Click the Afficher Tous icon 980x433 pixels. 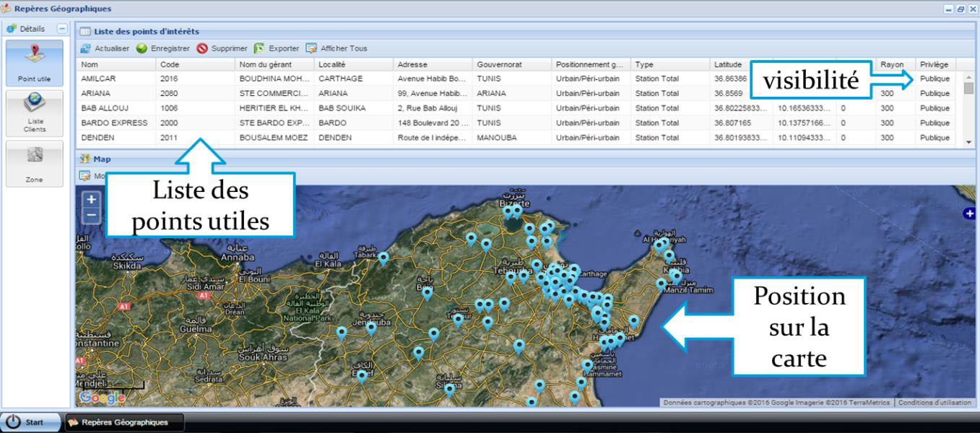[311, 48]
